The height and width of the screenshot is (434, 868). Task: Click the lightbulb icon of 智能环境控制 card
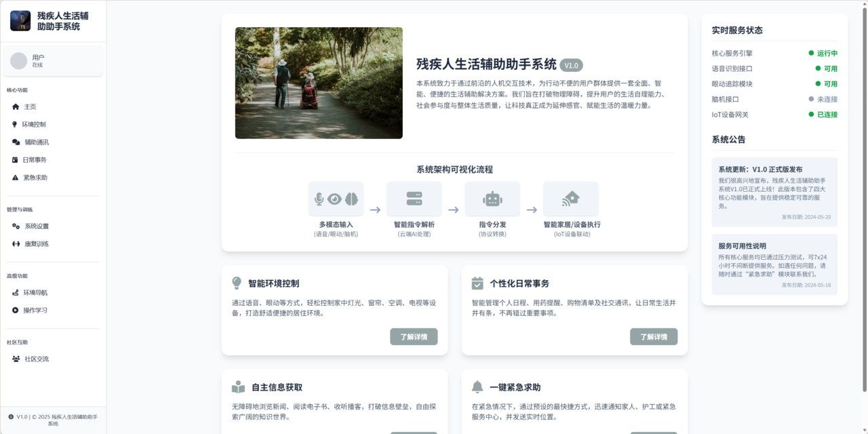coord(237,283)
